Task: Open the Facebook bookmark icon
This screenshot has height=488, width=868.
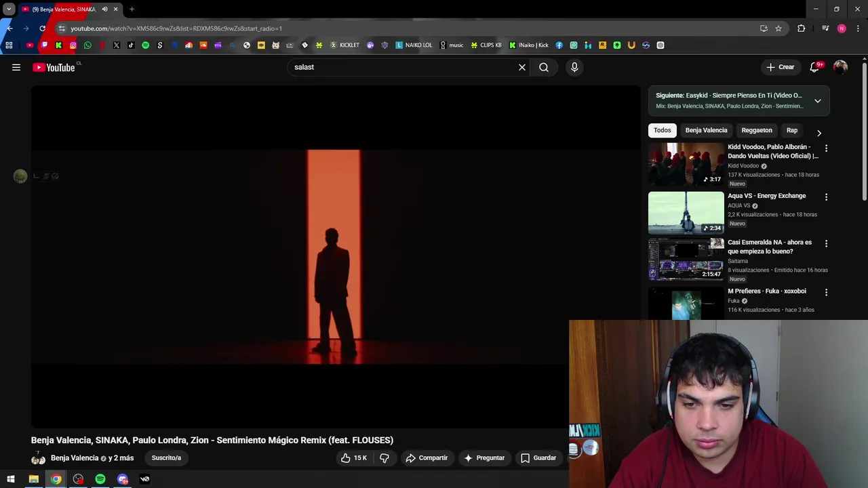Action: tap(559, 45)
